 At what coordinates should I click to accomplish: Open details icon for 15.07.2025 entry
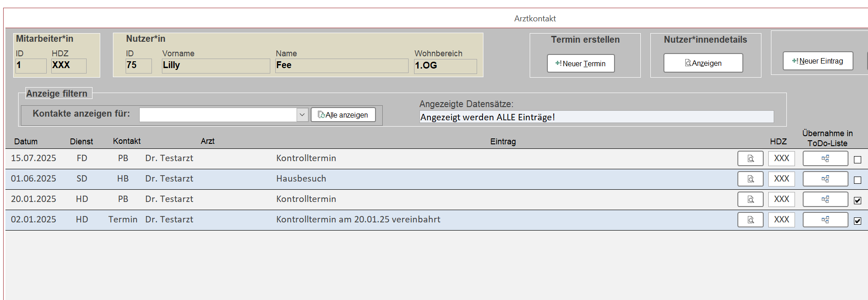[750, 159]
